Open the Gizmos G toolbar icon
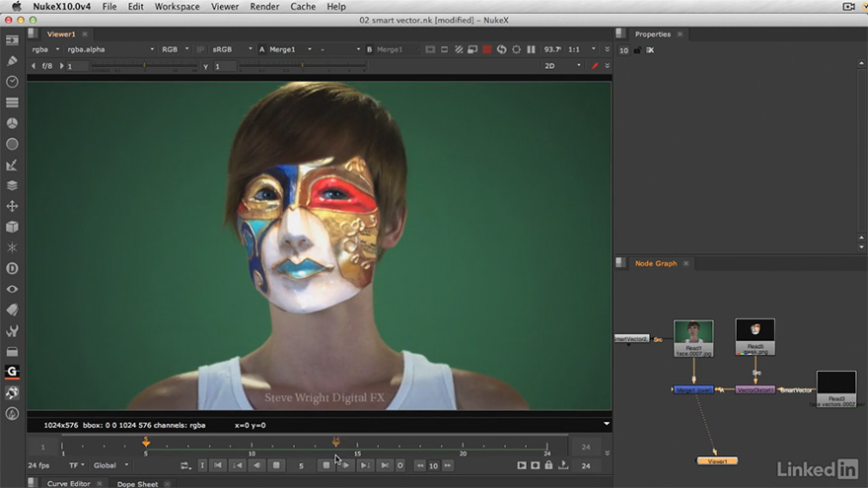868x488 pixels. point(12,372)
